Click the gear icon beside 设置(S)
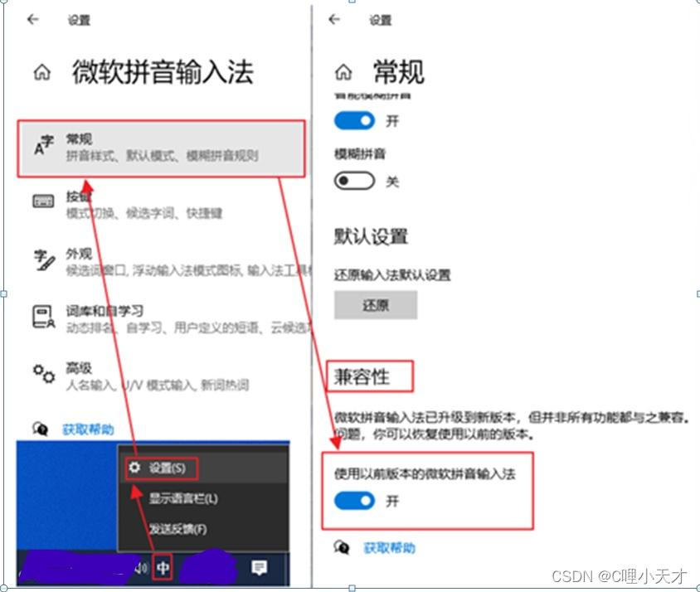The image size is (700, 592). pyautogui.click(x=134, y=468)
